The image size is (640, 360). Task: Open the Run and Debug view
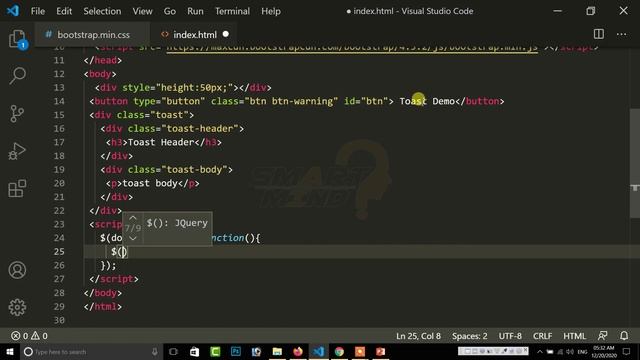tap(17, 151)
